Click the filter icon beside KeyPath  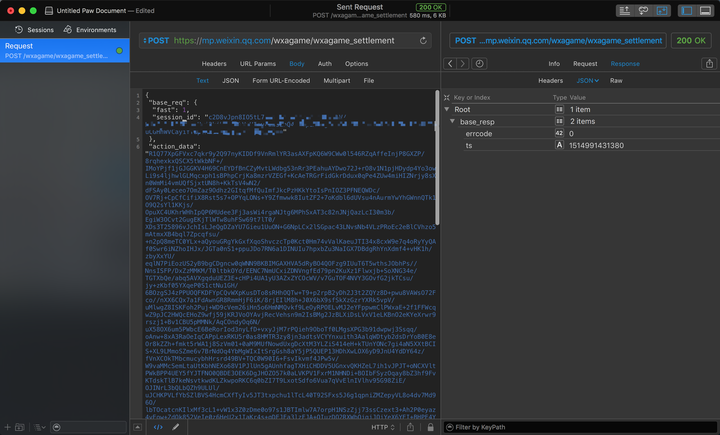tap(450, 427)
